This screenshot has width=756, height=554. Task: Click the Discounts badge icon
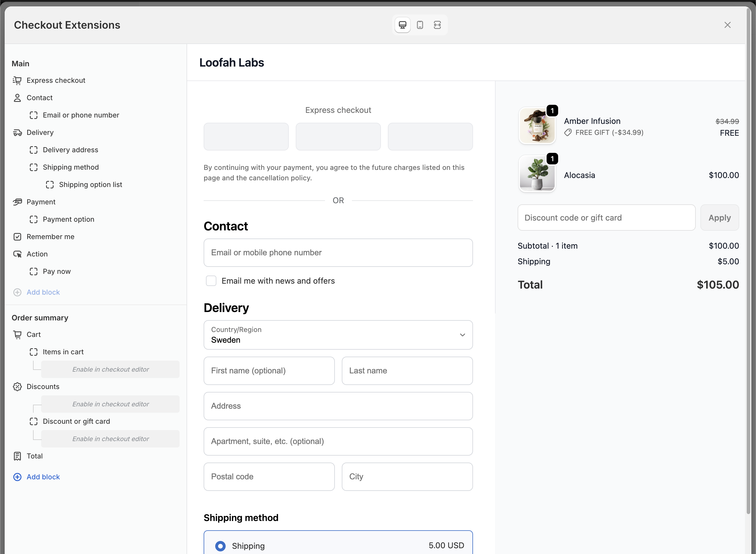[17, 386]
